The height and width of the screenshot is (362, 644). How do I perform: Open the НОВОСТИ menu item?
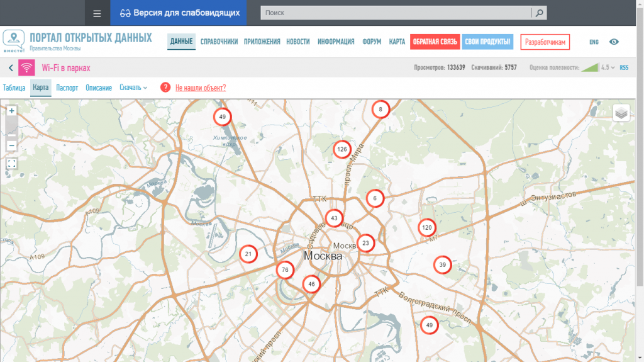[x=297, y=42]
